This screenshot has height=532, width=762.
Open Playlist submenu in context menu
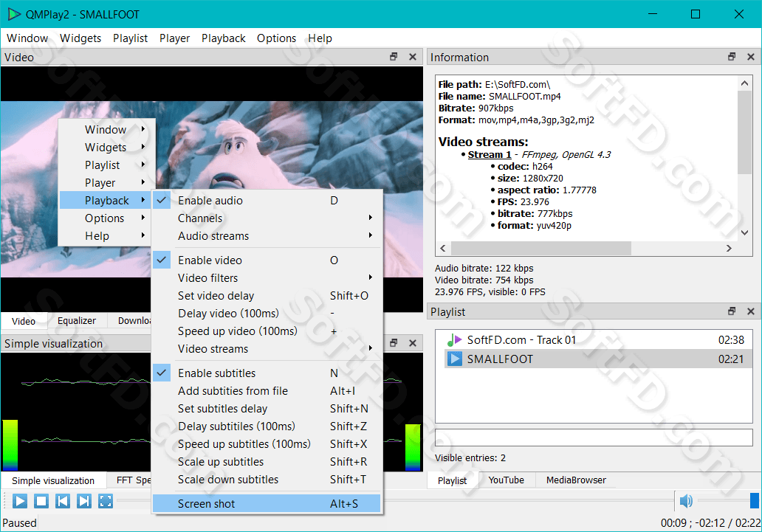(x=106, y=165)
